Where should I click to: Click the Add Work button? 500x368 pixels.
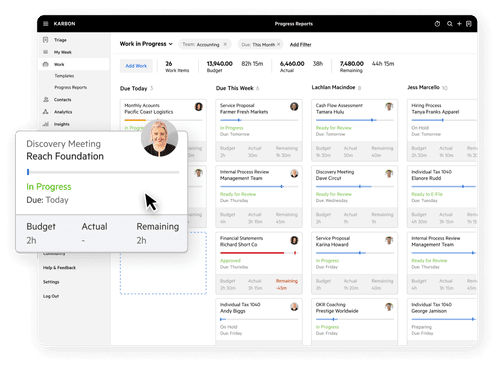pos(136,66)
